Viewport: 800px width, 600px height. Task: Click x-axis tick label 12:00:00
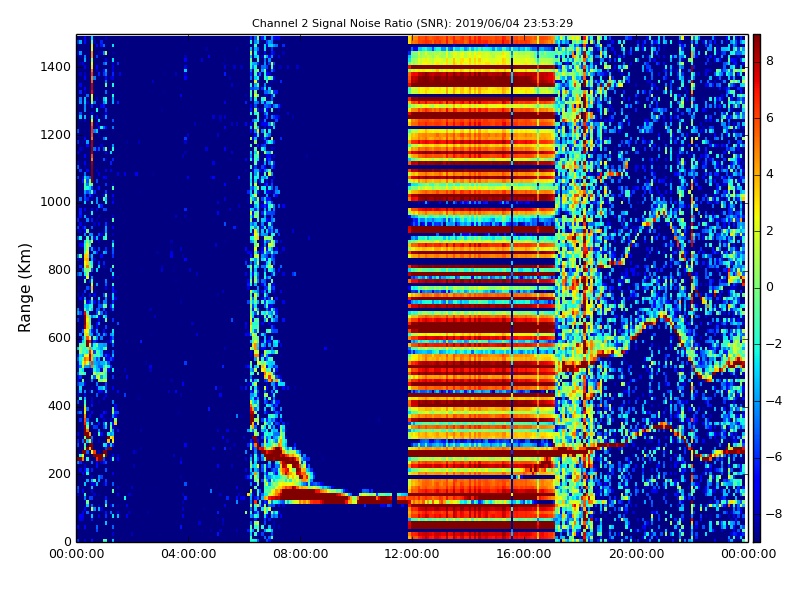point(412,554)
